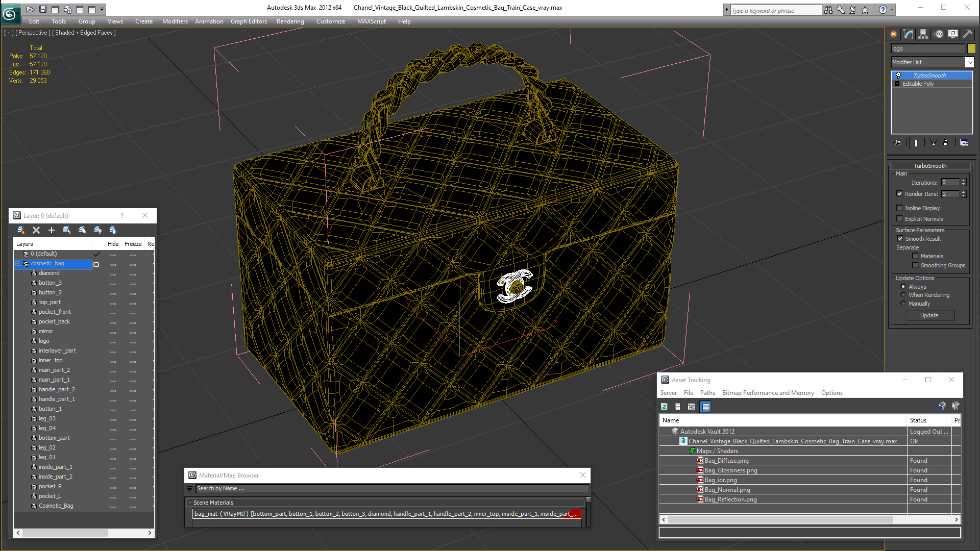Enable Isoline Display checkbox
The width and height of the screenshot is (980, 551).
point(900,208)
